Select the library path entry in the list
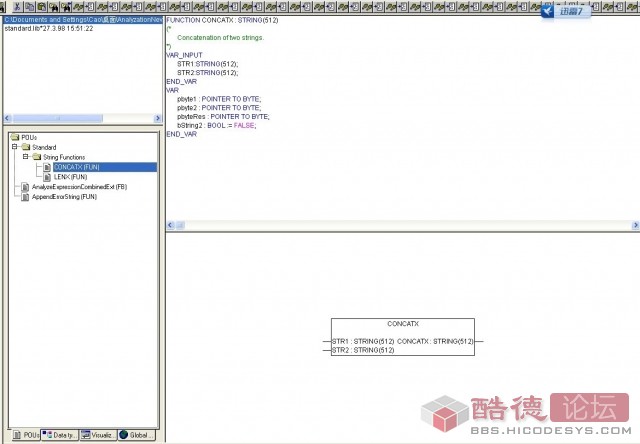The width and height of the screenshot is (640, 444). [83, 19]
